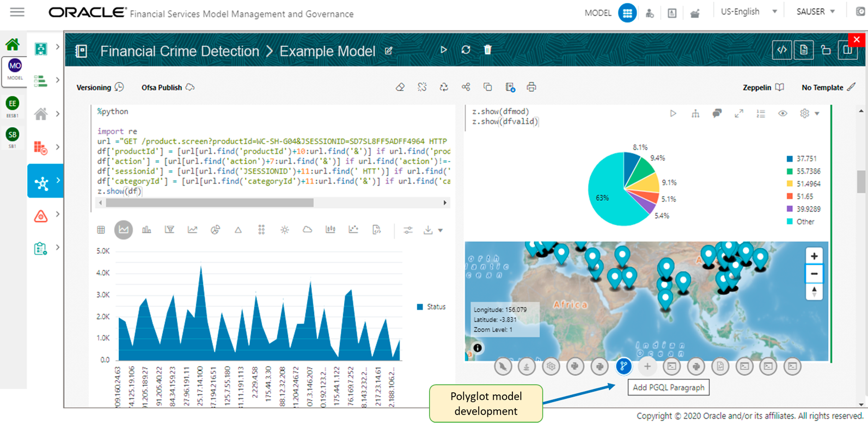Click the Add PGQL Paragraph button
868x426 pixels.
point(623,366)
